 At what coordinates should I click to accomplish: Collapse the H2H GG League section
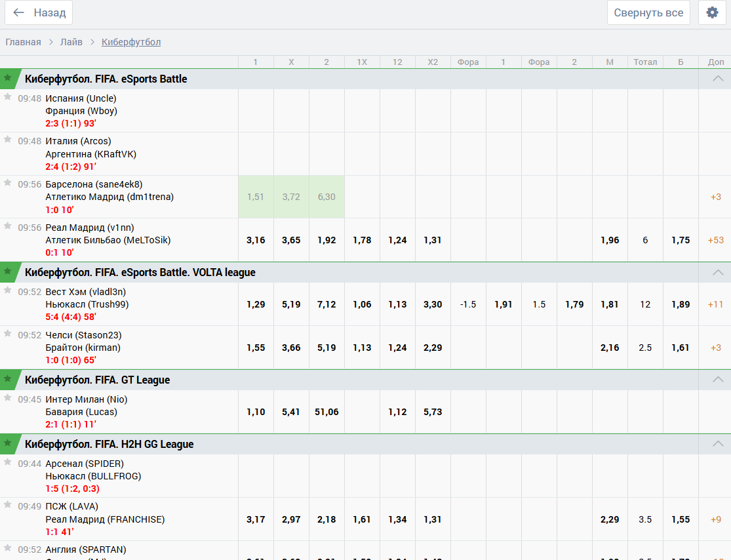click(x=718, y=444)
